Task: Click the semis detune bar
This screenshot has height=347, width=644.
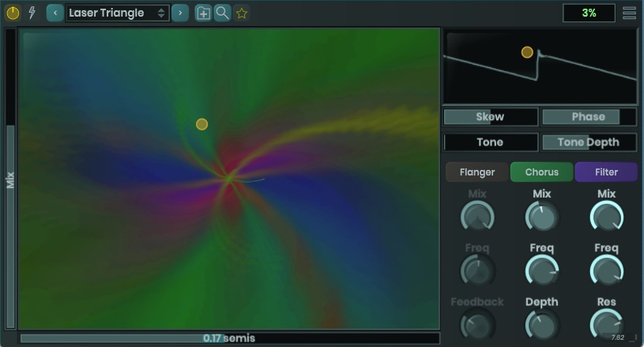Action: (229, 338)
